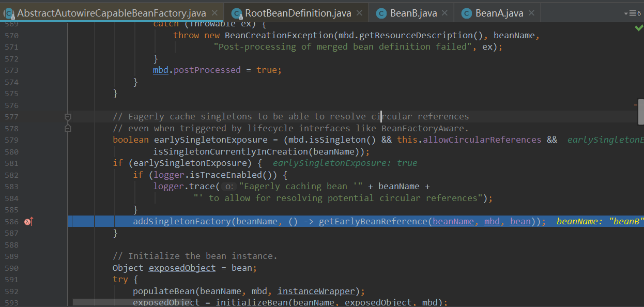Click the initializeBean method call
Image resolution: width=644 pixels, height=307 pixels.
tap(251, 302)
